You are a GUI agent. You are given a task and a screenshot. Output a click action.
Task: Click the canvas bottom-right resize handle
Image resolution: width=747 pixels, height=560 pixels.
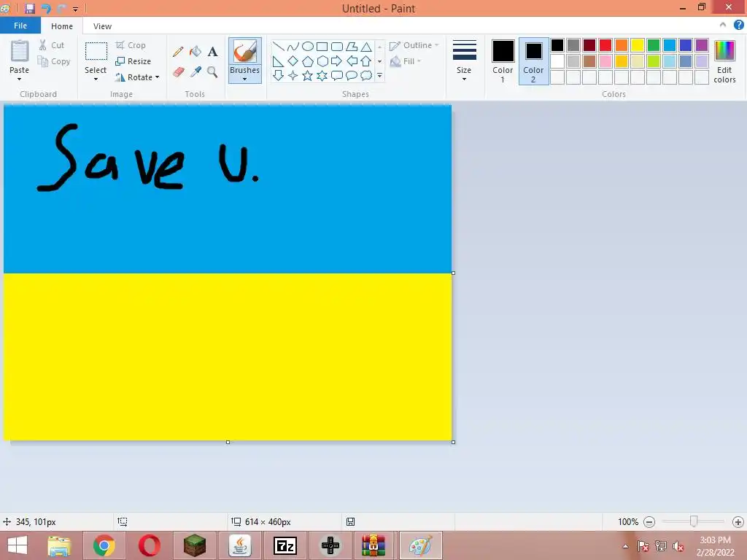pos(453,443)
